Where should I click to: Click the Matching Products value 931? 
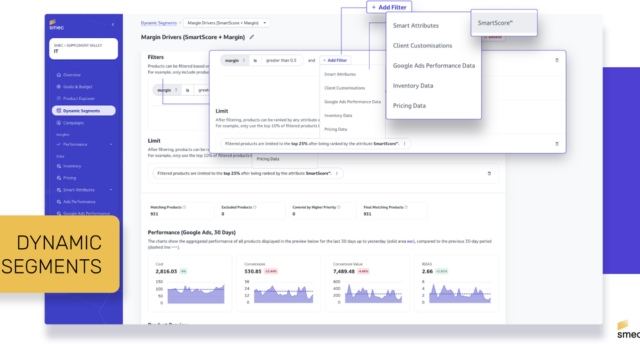[154, 214]
